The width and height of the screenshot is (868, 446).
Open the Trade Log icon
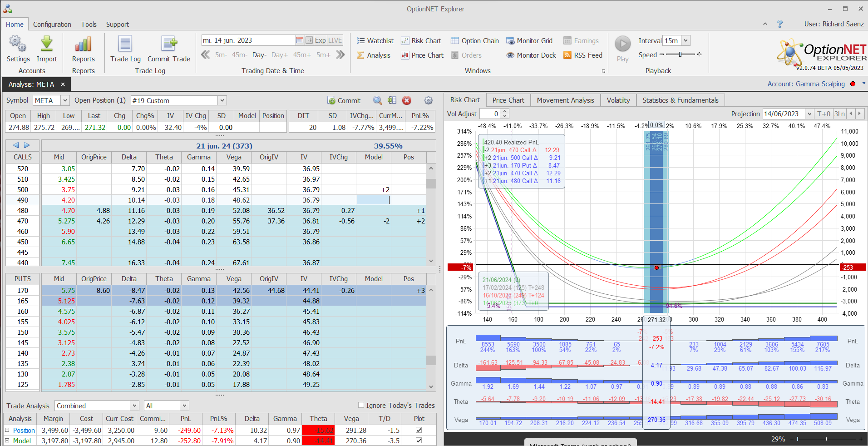coord(125,44)
